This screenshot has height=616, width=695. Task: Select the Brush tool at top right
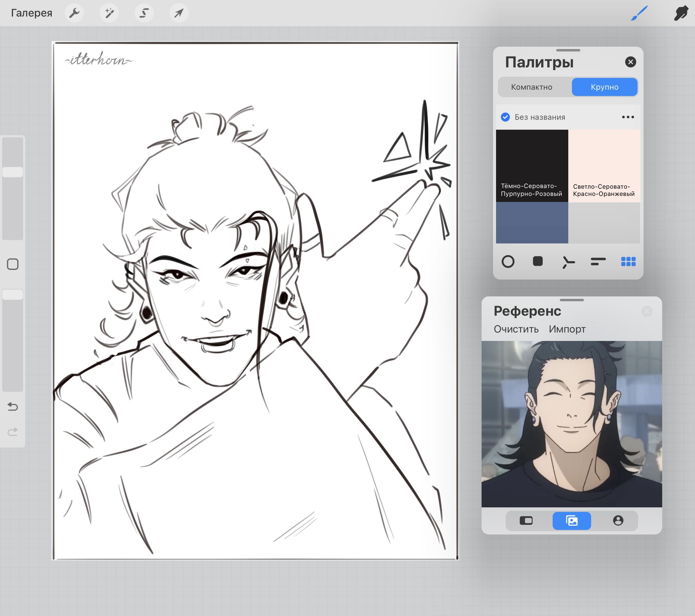(639, 13)
